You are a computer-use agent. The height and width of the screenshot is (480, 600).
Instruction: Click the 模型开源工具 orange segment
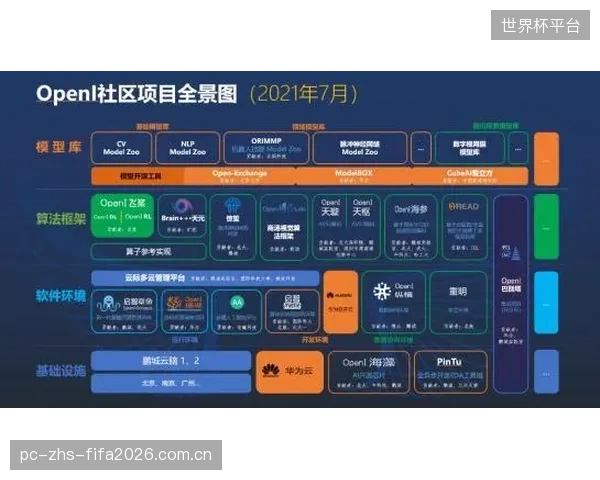pyautogui.click(x=138, y=176)
